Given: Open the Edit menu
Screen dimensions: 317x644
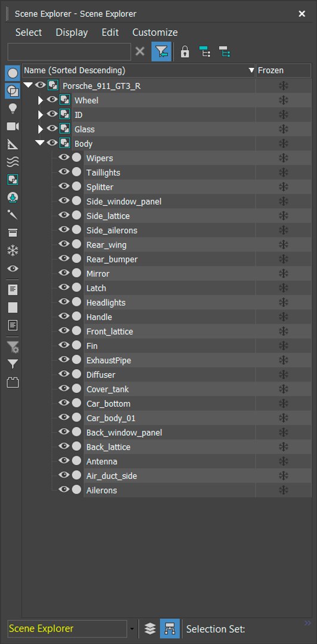Looking at the screenshot, I should (110, 32).
